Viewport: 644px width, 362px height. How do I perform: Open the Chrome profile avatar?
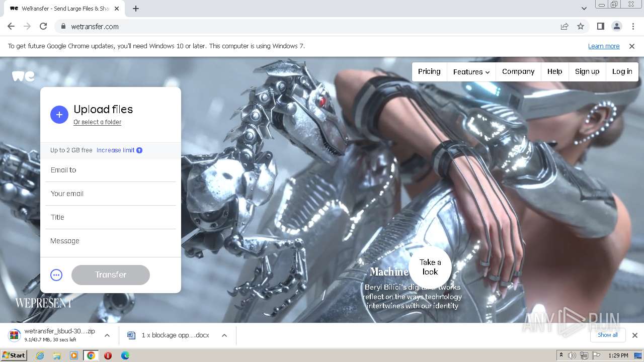coord(616,26)
